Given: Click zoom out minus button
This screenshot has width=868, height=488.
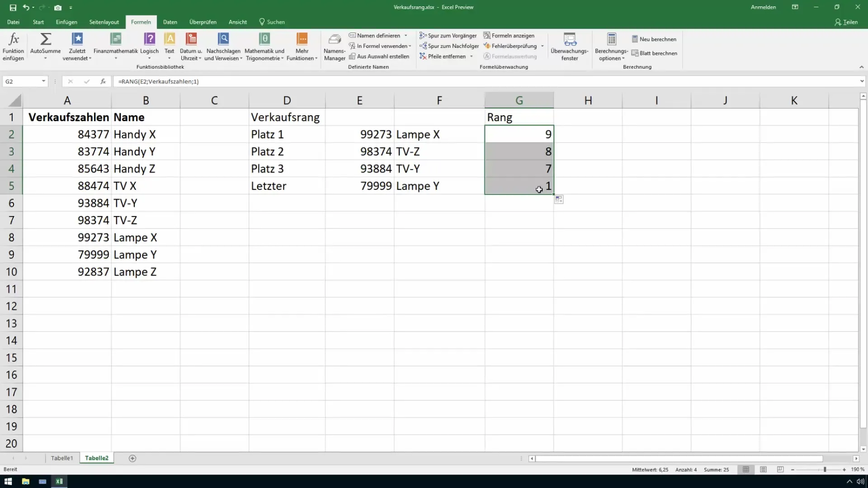Looking at the screenshot, I should (793, 470).
